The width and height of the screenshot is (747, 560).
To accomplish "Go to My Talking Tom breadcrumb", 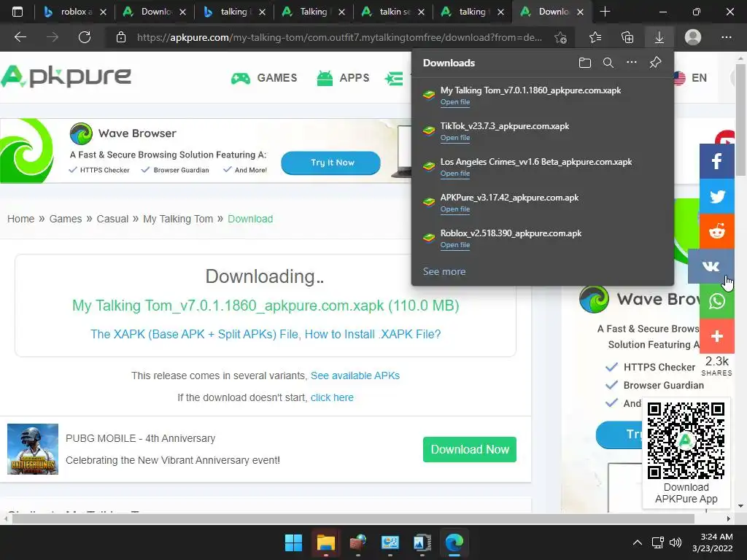I will point(178,219).
